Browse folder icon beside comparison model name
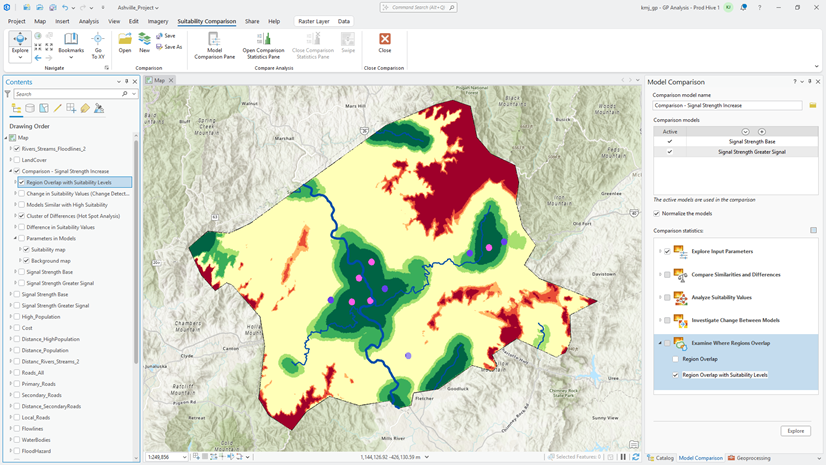 point(813,105)
